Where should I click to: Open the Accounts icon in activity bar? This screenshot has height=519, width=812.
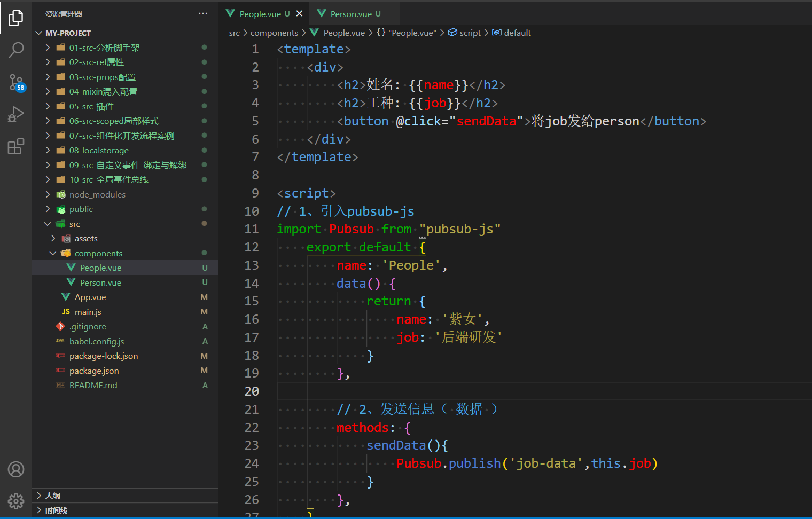coord(16,469)
